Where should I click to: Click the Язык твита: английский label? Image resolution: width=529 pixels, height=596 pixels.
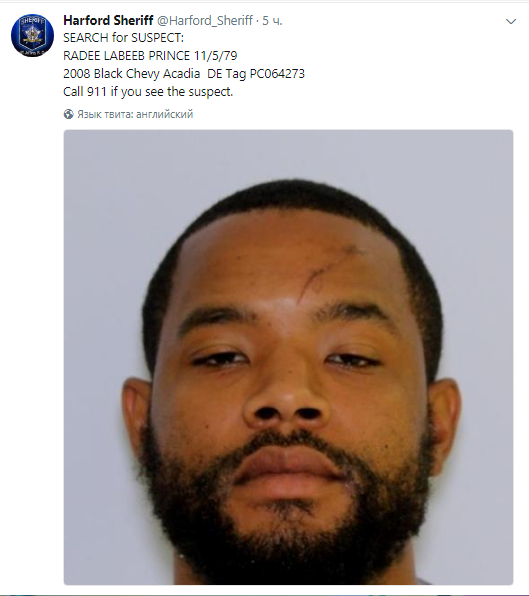pos(135,114)
